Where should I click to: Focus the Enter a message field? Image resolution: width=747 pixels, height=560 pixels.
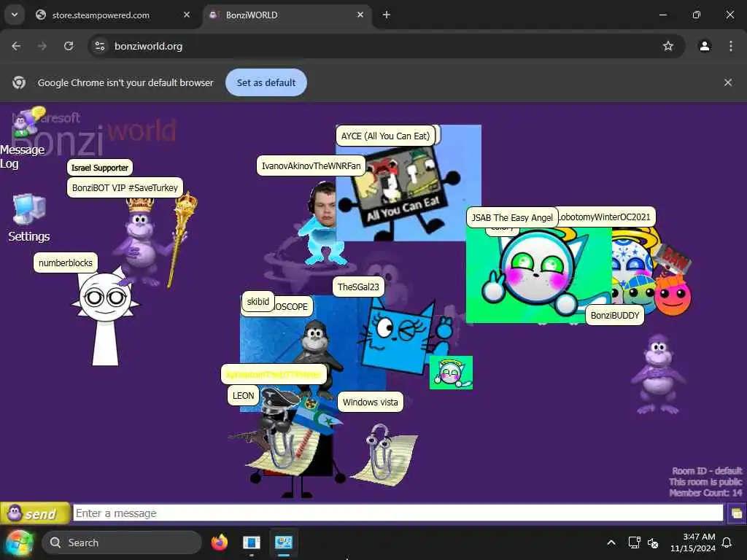pyautogui.click(x=398, y=513)
